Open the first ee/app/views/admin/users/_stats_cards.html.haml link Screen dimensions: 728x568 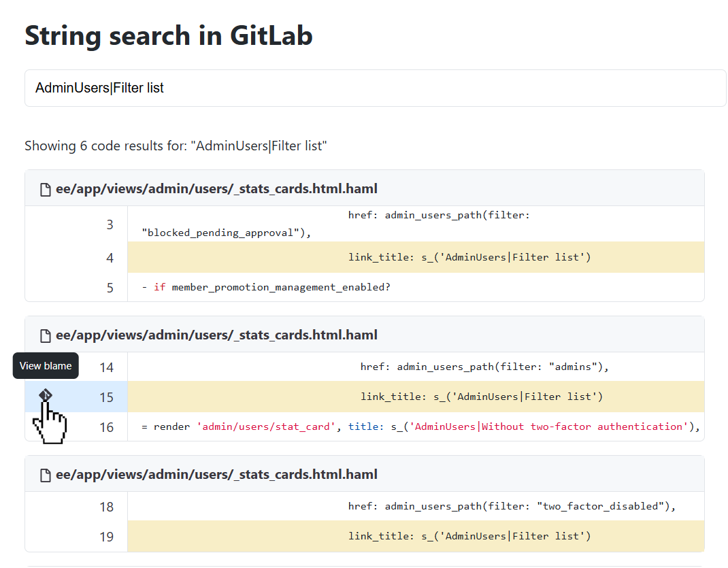pyautogui.click(x=216, y=188)
